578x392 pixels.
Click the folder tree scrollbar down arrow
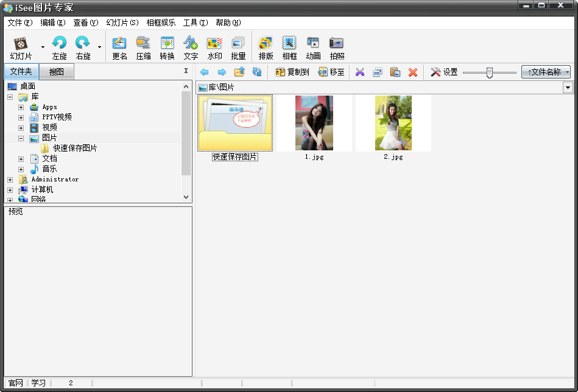coord(186,197)
